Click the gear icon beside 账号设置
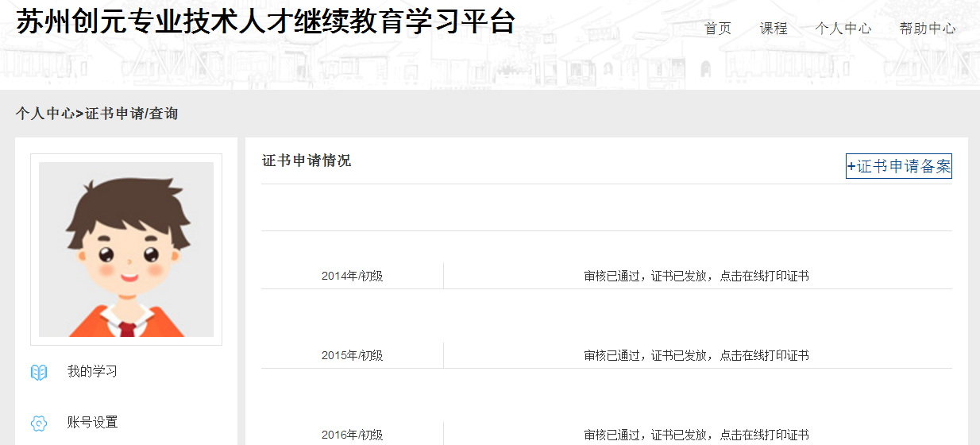Image resolution: width=980 pixels, height=445 pixels. (x=39, y=423)
